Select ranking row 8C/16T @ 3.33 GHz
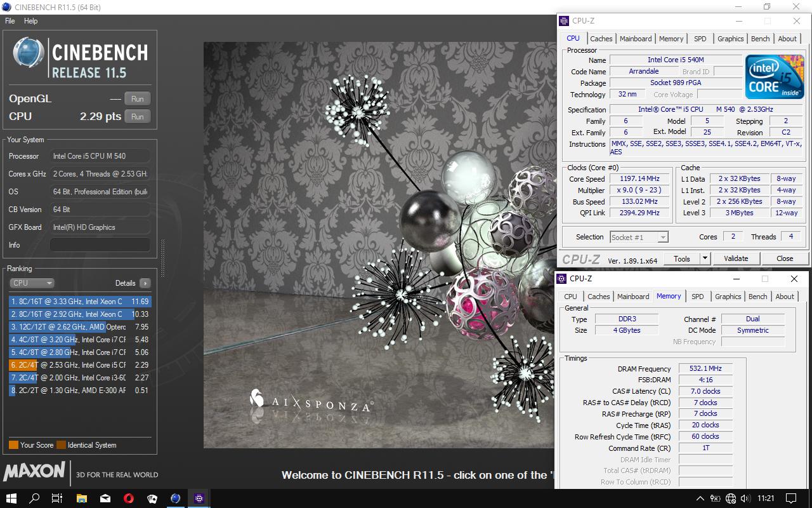 (x=80, y=302)
